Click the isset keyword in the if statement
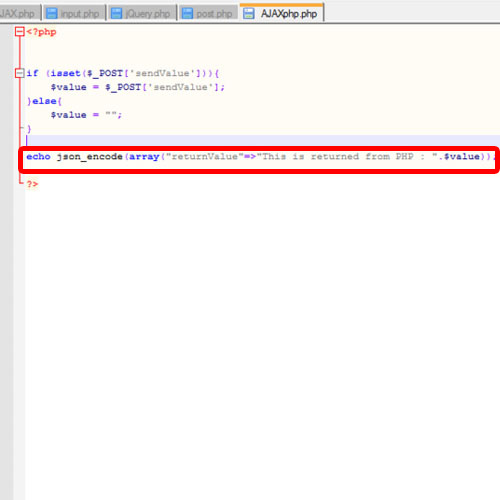Viewport: 500px width, 500px height. coord(65,73)
